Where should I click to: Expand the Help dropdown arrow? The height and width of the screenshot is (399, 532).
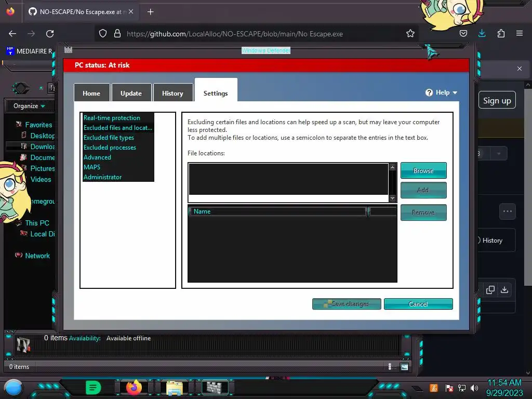coord(455,92)
